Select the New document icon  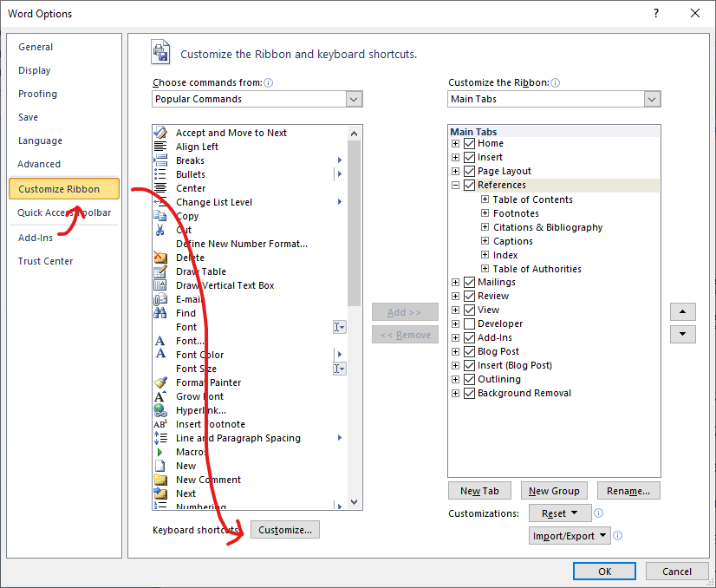click(160, 466)
